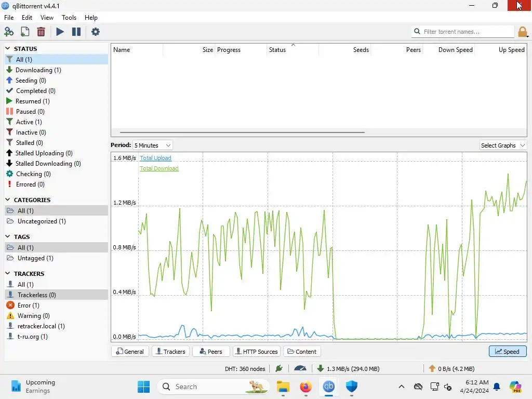Image resolution: width=532 pixels, height=399 pixels.
Task: Select the Stalled Downloading (0) filter
Action: point(56,164)
